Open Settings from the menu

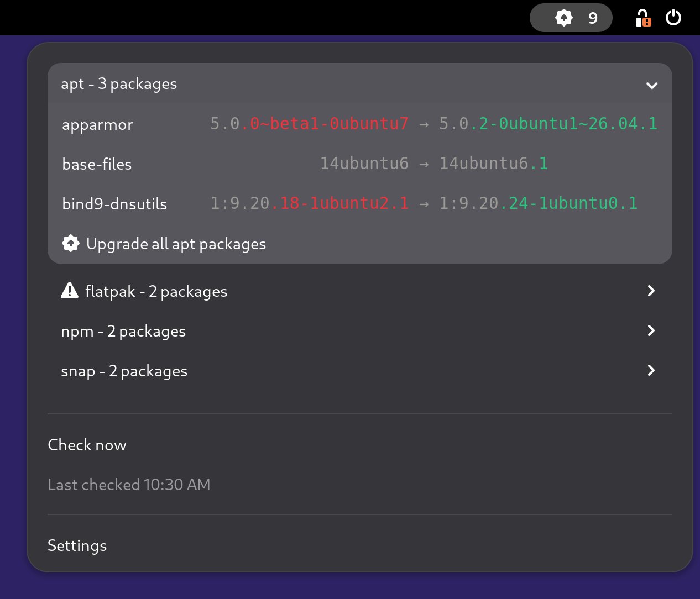[77, 545]
